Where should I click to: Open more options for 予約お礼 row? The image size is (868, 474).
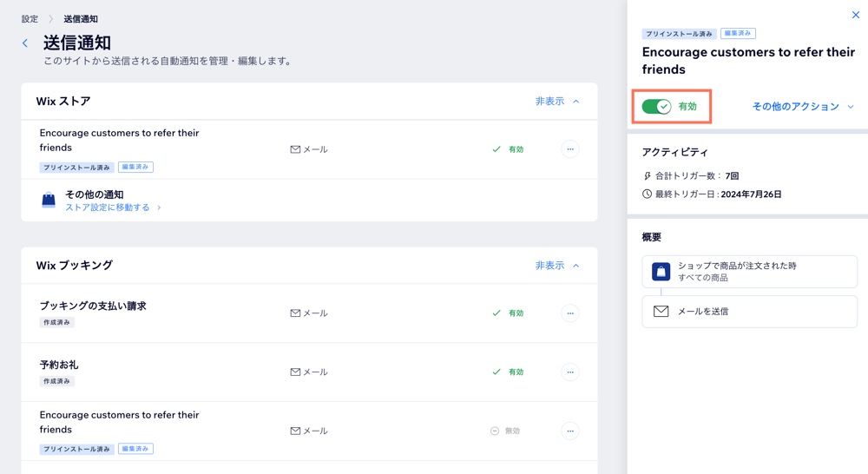coord(570,372)
